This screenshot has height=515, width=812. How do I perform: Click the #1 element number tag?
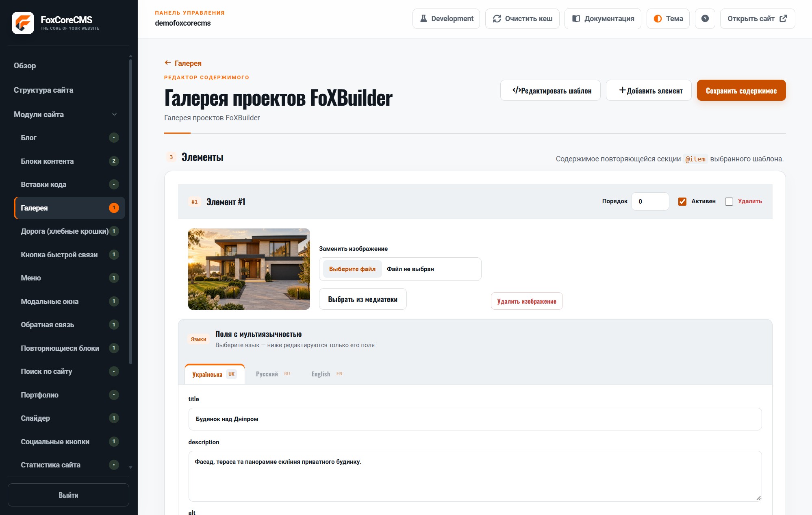coord(194,202)
